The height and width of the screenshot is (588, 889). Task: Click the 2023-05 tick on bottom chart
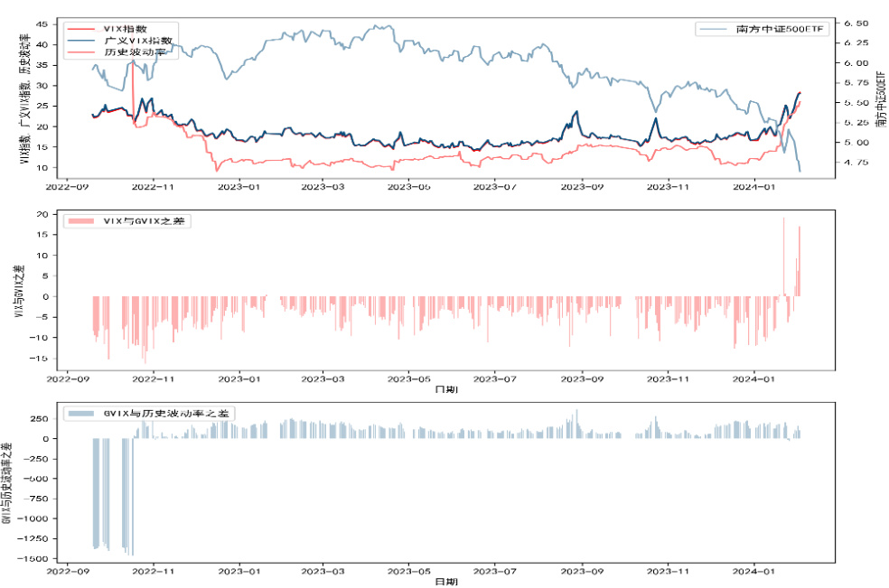(412, 571)
